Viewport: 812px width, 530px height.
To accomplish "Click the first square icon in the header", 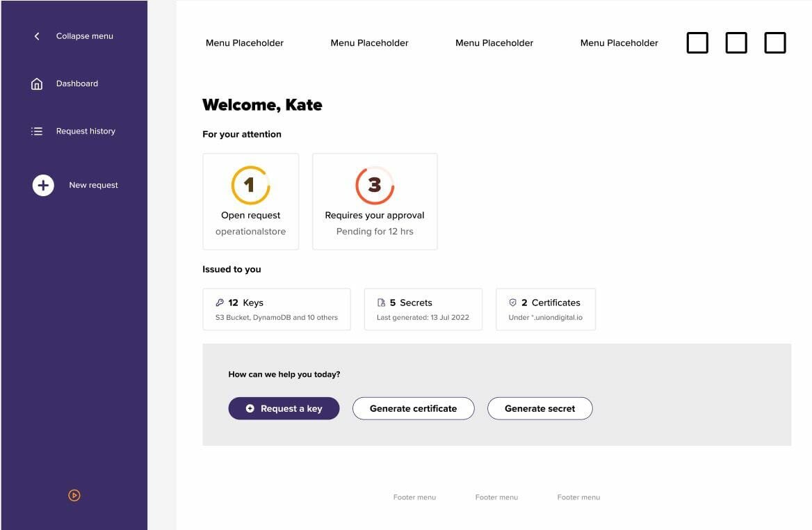I will (x=697, y=42).
